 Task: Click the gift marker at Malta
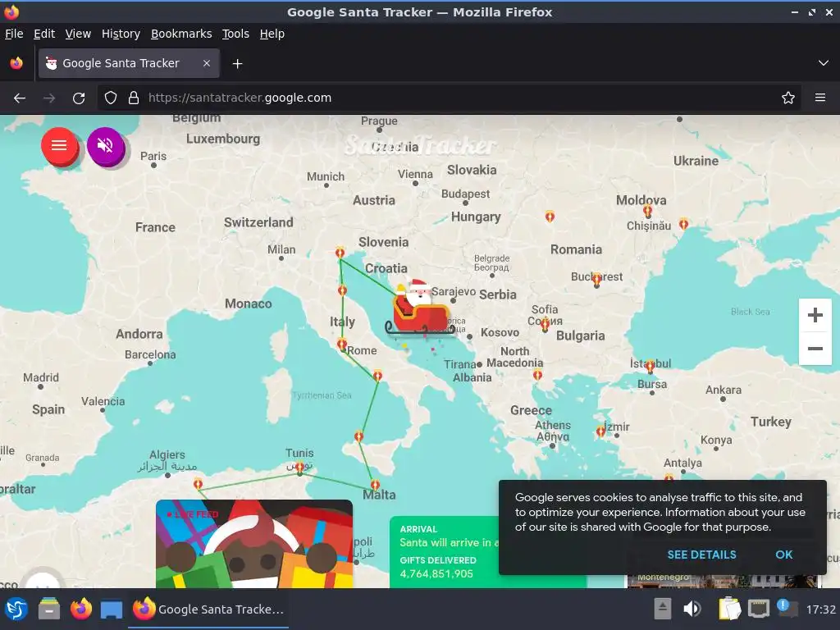coord(375,485)
